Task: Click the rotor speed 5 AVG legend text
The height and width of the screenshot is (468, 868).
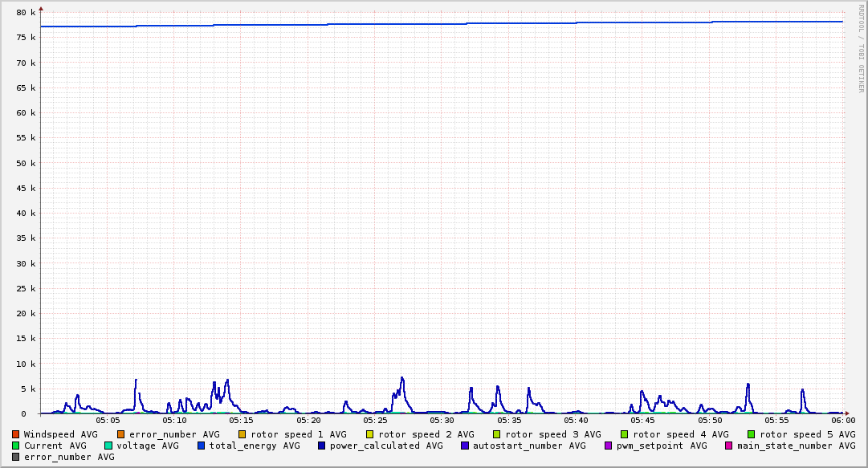Action: pos(808,434)
